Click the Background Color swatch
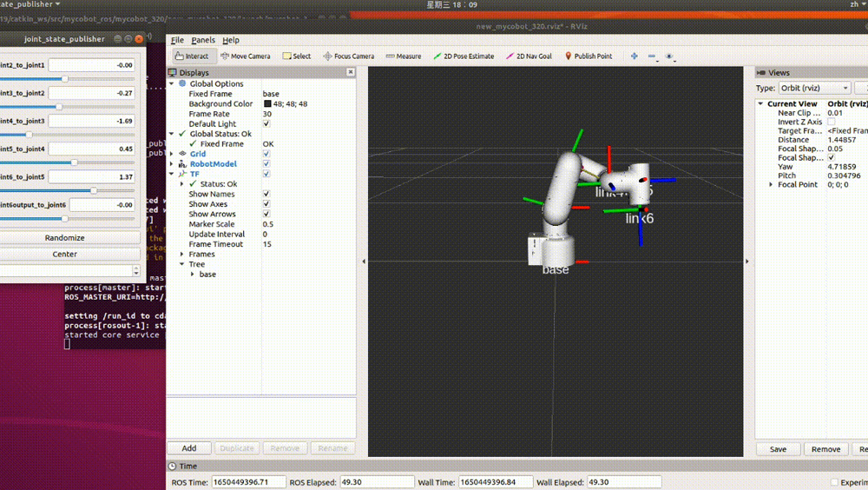Image resolution: width=868 pixels, height=490 pixels. 267,103
